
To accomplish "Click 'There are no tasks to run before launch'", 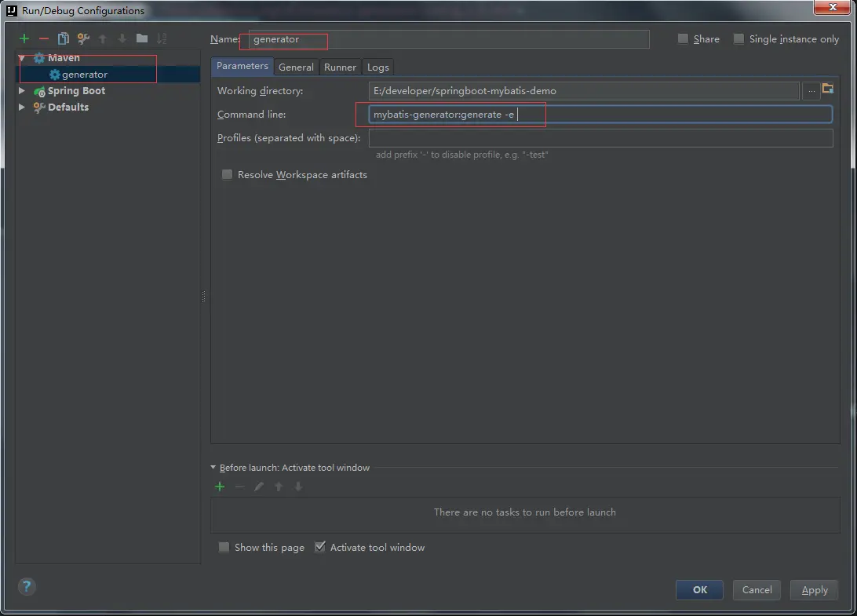I will 525,512.
